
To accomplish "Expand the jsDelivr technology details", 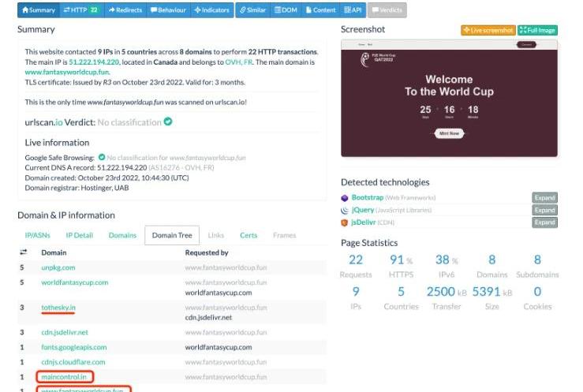I will click(544, 223).
